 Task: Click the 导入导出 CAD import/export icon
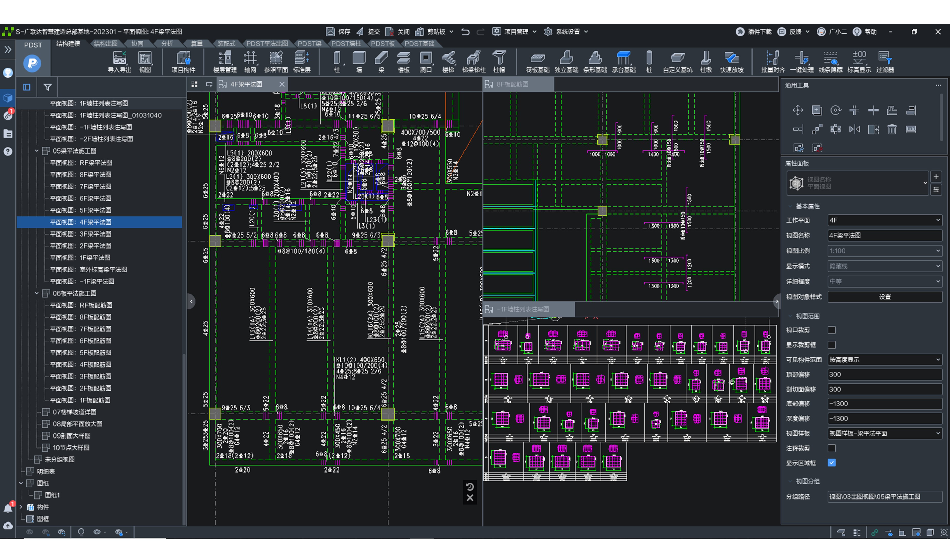(x=119, y=61)
